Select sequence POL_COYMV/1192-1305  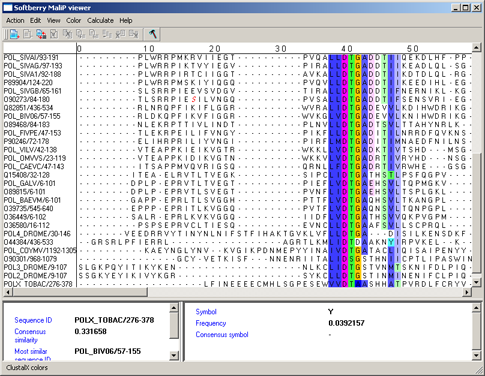click(x=40, y=250)
